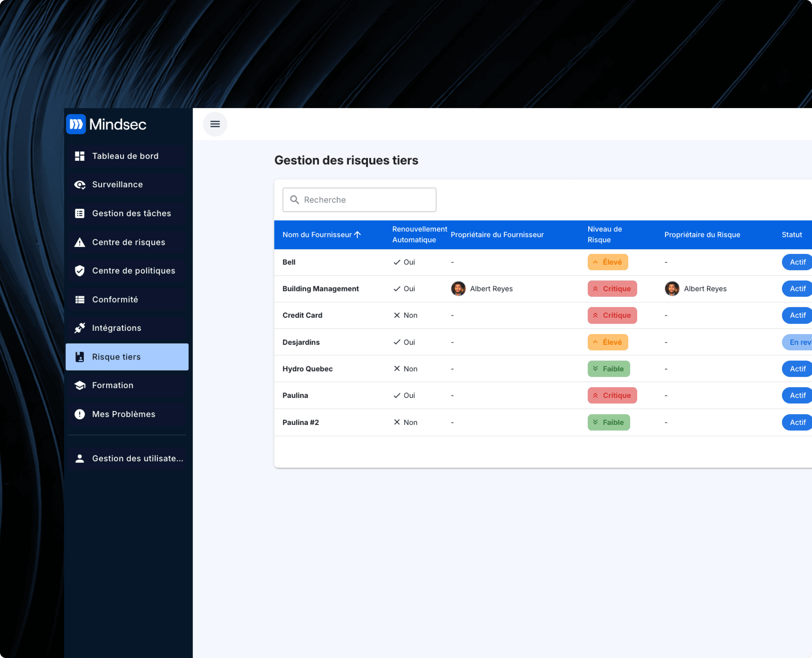The width and height of the screenshot is (812, 658).
Task: Sort by Niveau de Risque column
Action: [x=604, y=234]
